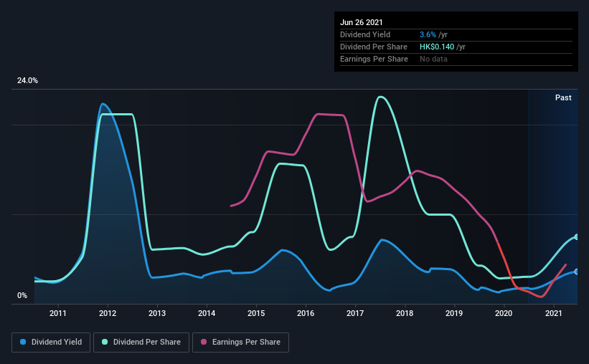This screenshot has width=589, height=364.
Task: Click the 2019 x-axis label
Action: point(454,313)
